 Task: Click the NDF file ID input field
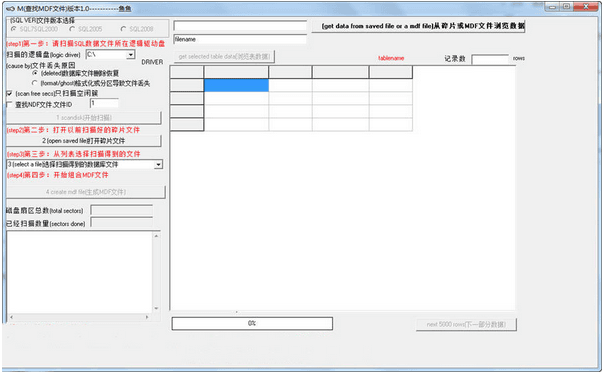[104, 103]
